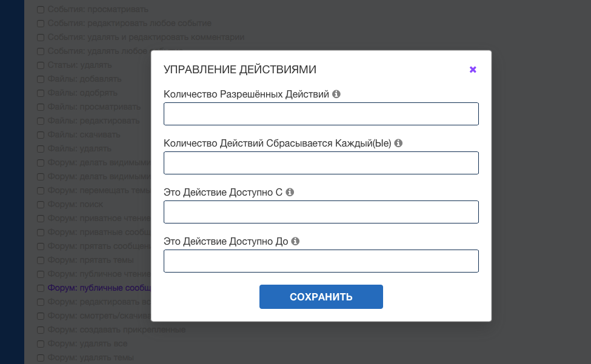This screenshot has height=364, width=591.
Task: Click info icon beside Количество Разрешённых Действий
Action: point(336,94)
